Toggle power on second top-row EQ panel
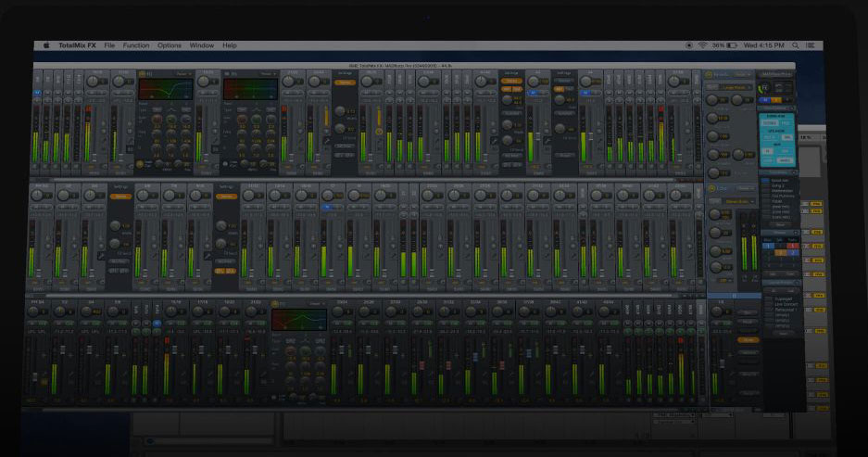This screenshot has height=457, width=868. click(x=226, y=73)
